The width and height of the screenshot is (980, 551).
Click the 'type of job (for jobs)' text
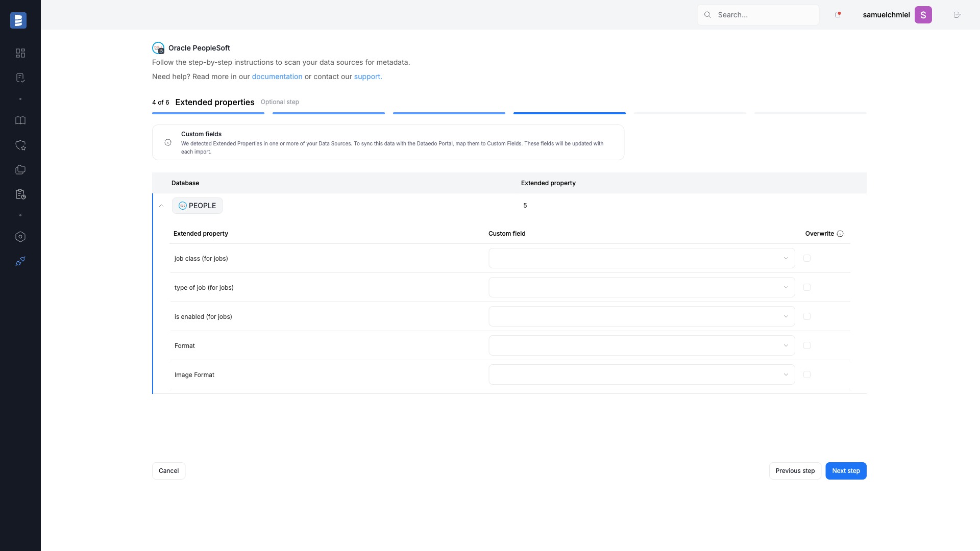[204, 288]
